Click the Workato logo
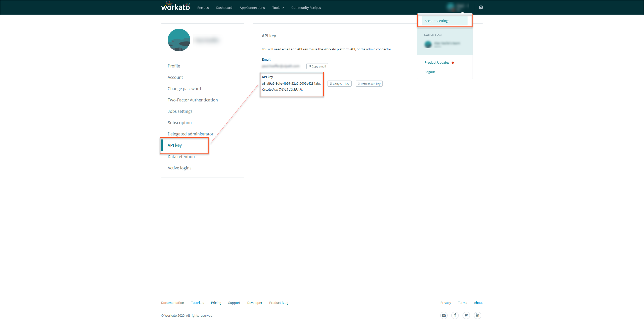This screenshot has height=327, width=644. 175,7
